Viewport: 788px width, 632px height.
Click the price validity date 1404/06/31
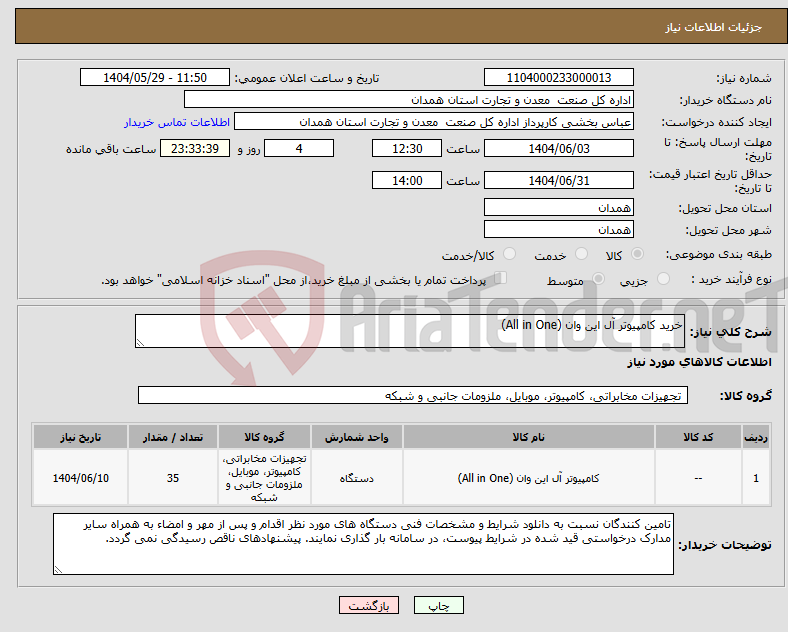(x=559, y=180)
